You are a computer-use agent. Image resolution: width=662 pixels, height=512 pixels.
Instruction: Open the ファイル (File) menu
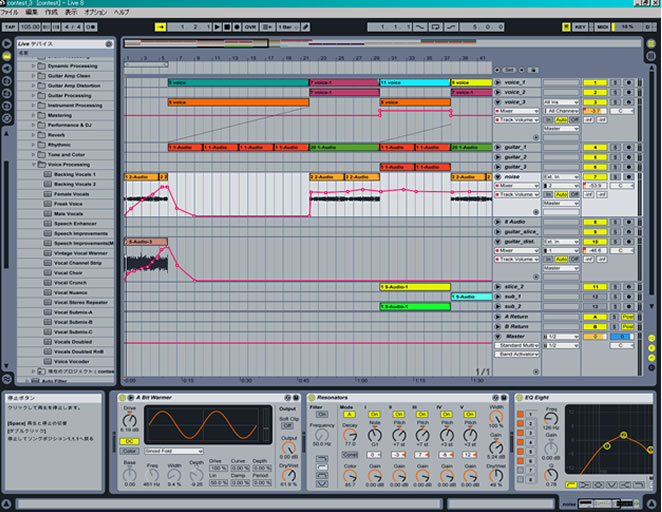(x=9, y=12)
